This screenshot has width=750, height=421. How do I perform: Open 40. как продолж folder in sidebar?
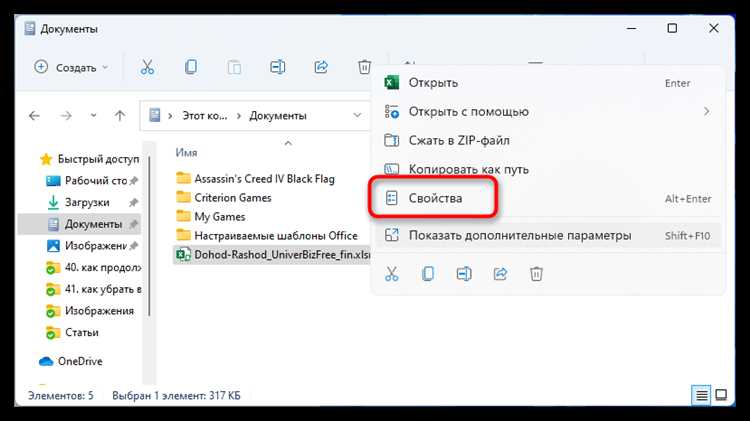[93, 267]
